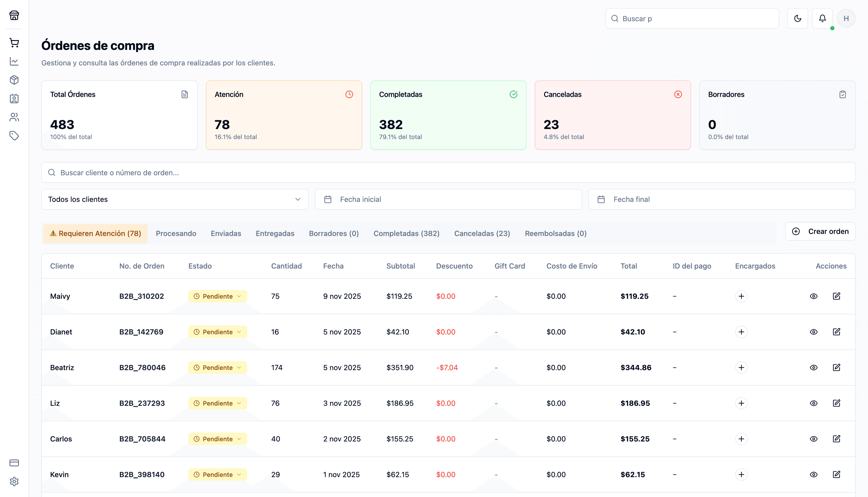Toggle dark mode with moon icon

click(x=797, y=18)
